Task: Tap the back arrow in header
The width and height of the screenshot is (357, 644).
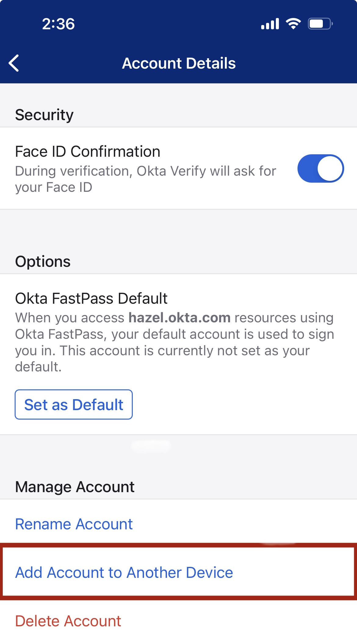Action: [x=14, y=63]
